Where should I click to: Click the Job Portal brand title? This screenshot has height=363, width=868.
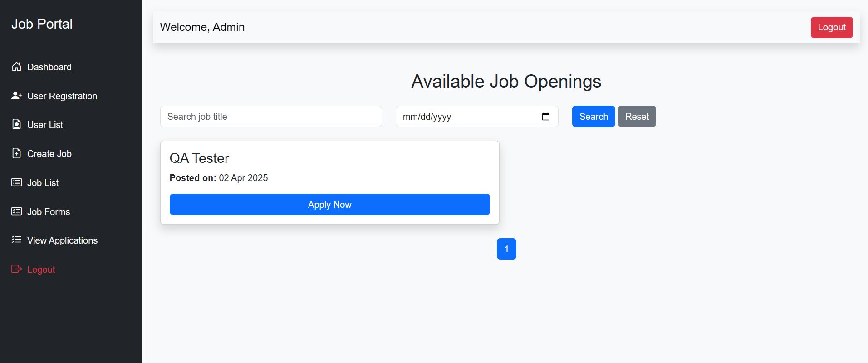42,24
